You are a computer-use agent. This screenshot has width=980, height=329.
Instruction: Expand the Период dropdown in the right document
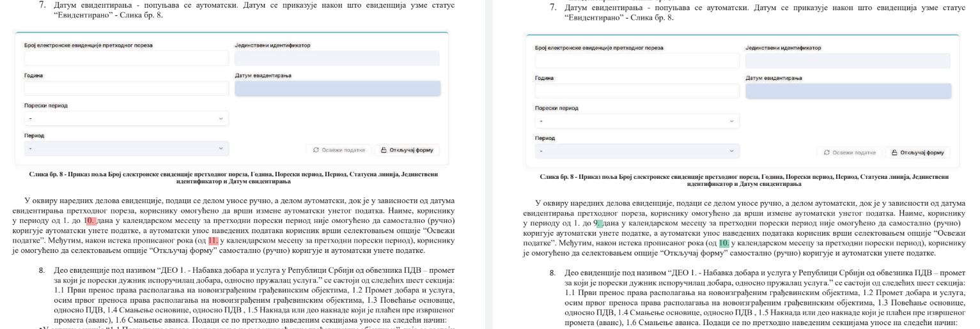coord(637,151)
